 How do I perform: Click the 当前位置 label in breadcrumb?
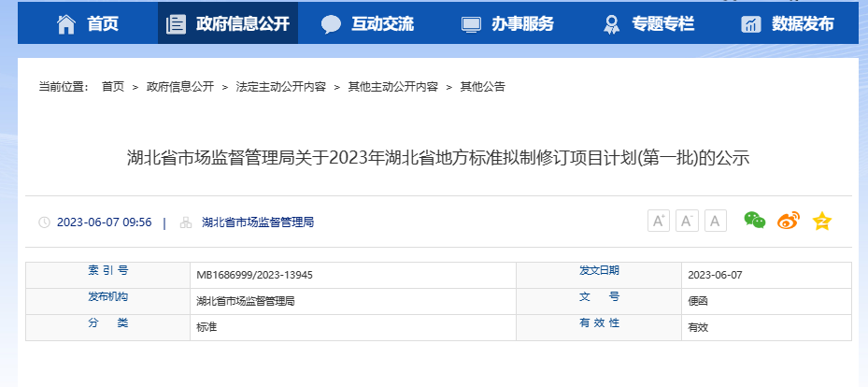[x=64, y=87]
